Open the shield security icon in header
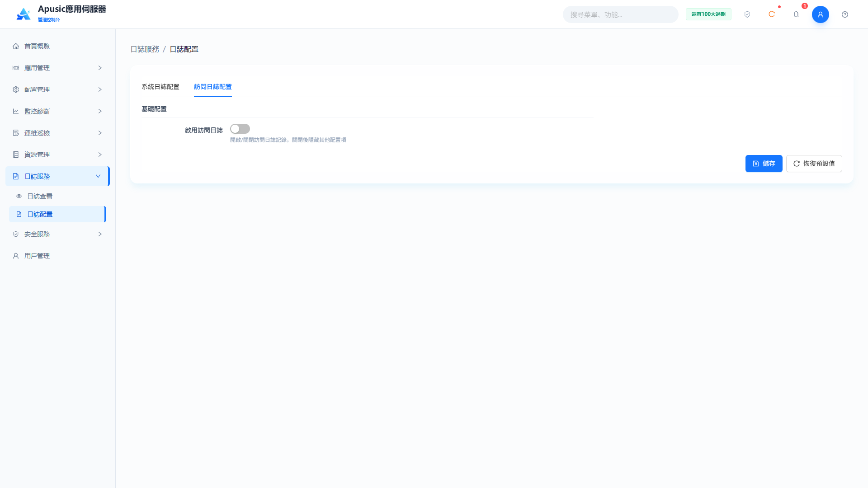Screen dimensions: 868x488 point(747,14)
